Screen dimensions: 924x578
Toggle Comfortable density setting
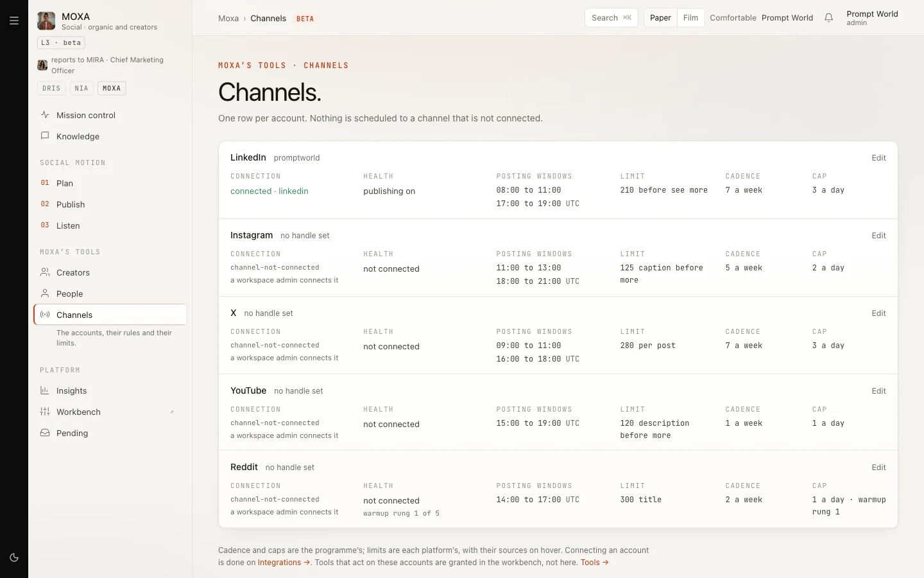tap(733, 18)
